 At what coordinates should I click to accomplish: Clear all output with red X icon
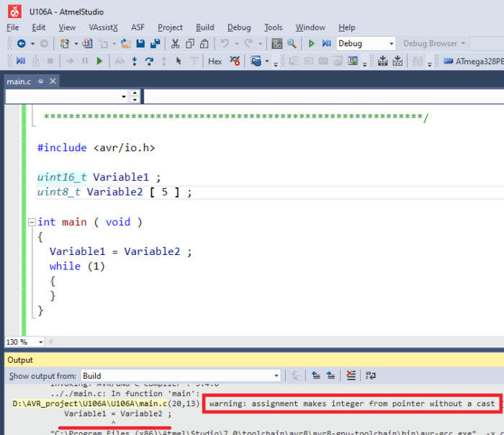point(351,375)
